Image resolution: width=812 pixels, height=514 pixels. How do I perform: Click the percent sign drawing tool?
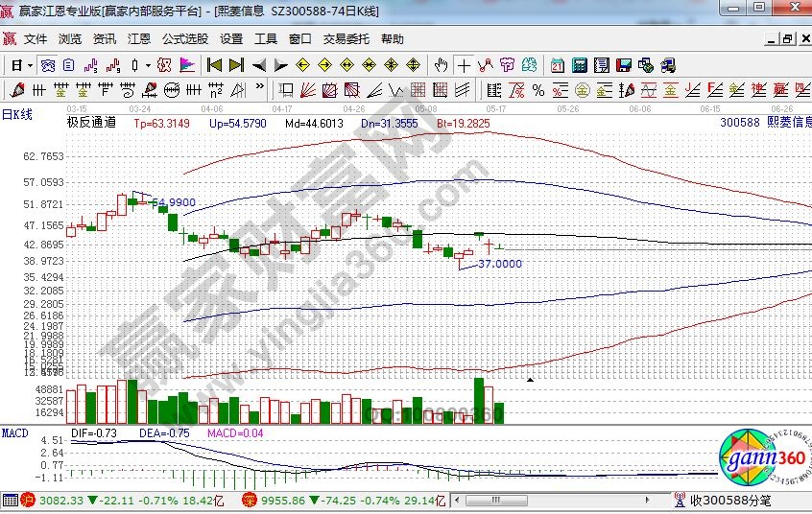coord(537,91)
